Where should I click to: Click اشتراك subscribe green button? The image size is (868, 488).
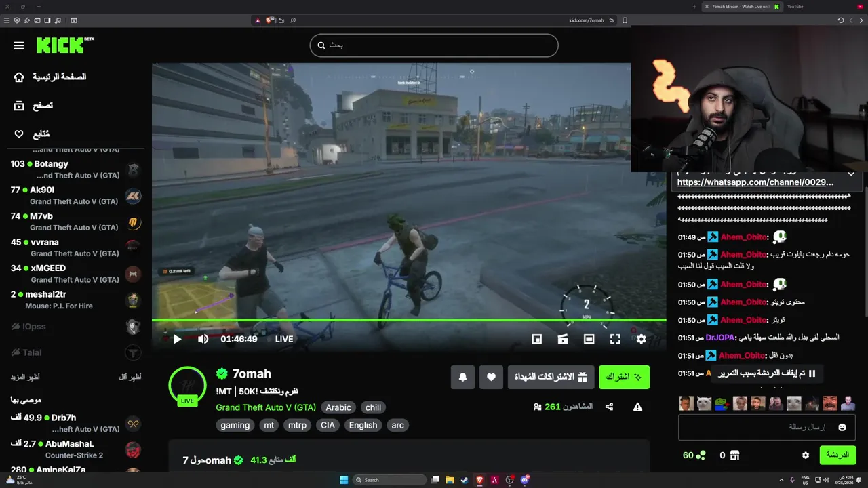[624, 377]
